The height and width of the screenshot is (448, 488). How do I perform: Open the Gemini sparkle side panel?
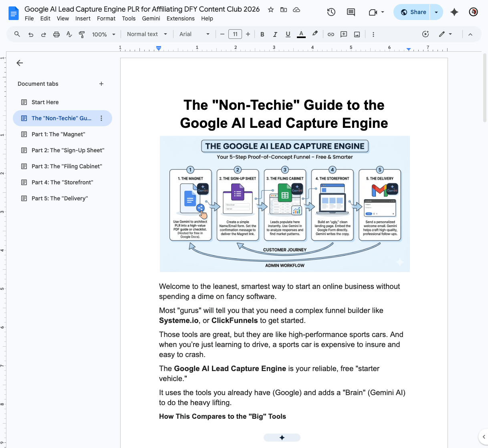(454, 12)
